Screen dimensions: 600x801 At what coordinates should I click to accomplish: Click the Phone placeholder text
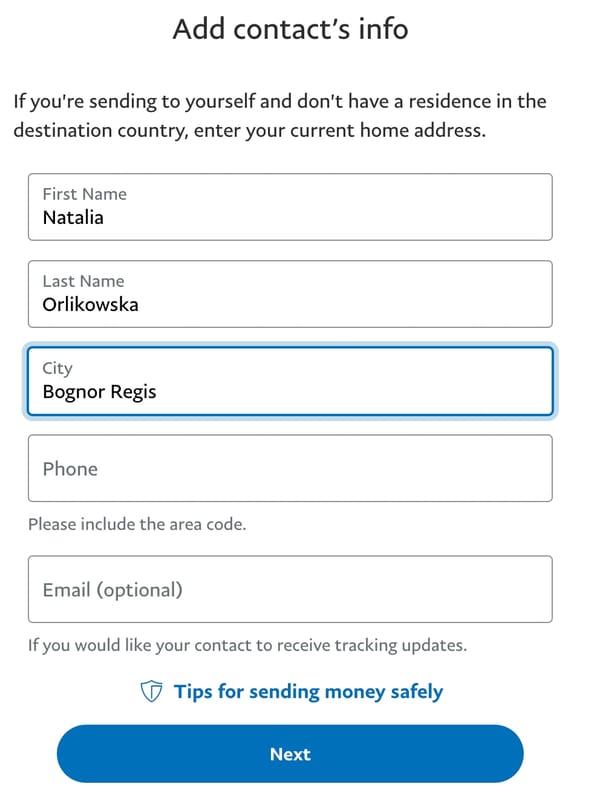[70, 469]
